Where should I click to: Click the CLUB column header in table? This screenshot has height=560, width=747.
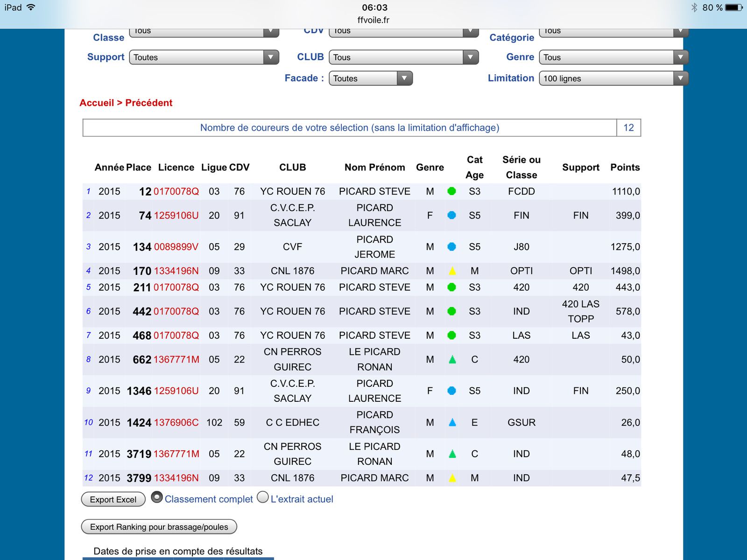point(293,168)
